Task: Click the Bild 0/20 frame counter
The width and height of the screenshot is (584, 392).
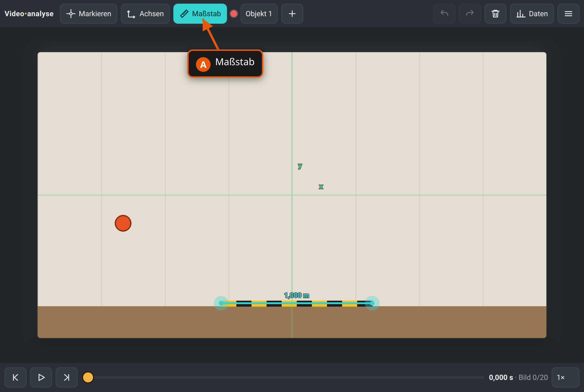Action: [x=533, y=377]
